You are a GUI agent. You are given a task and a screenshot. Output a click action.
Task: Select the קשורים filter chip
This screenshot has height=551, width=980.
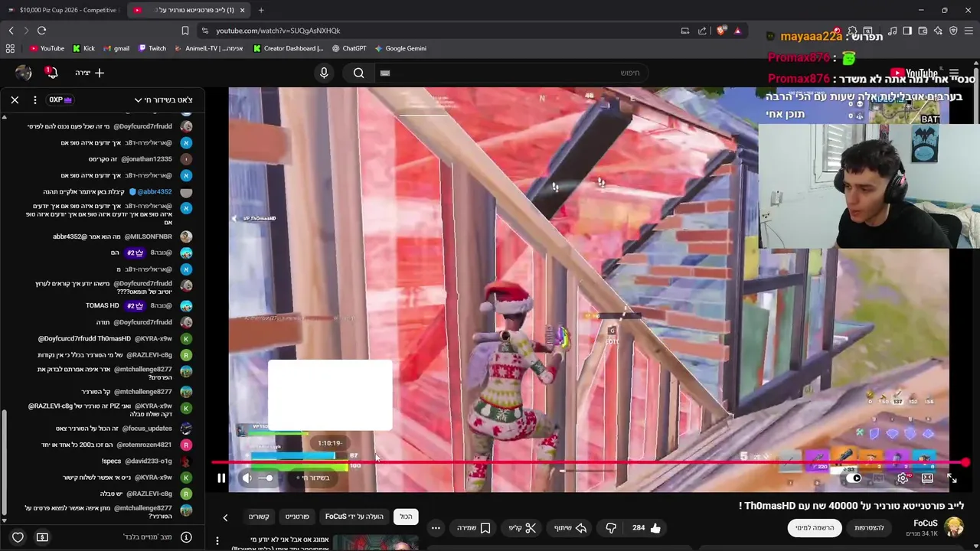(259, 517)
